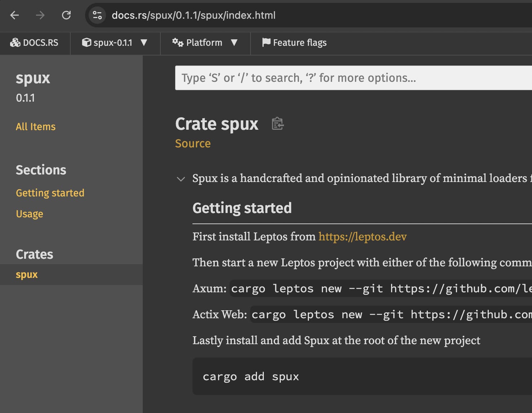Focus the documentation search box
The image size is (532, 413).
pos(354,78)
